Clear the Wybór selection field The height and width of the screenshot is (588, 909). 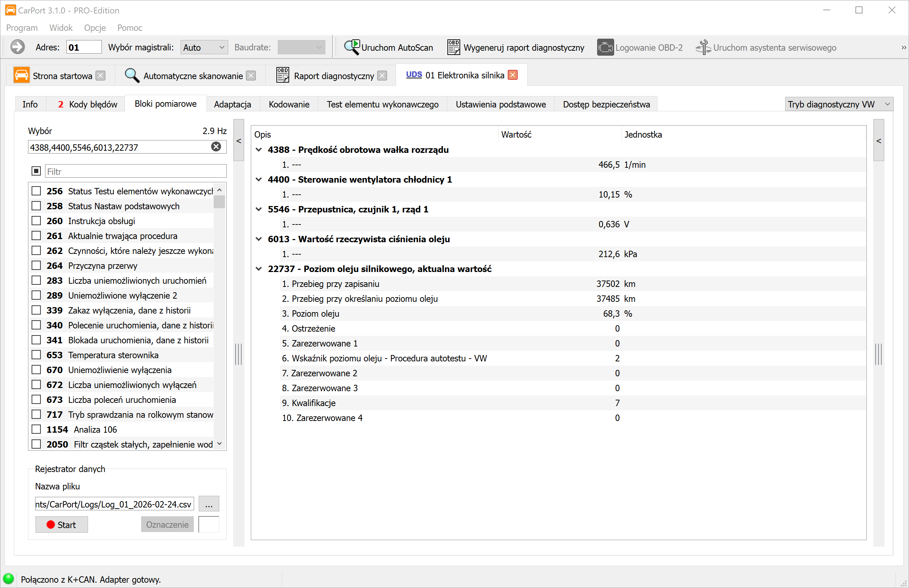click(x=216, y=146)
